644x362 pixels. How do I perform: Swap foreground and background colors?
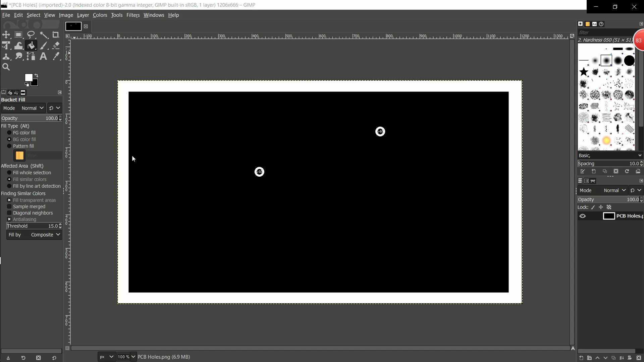pos(36,75)
